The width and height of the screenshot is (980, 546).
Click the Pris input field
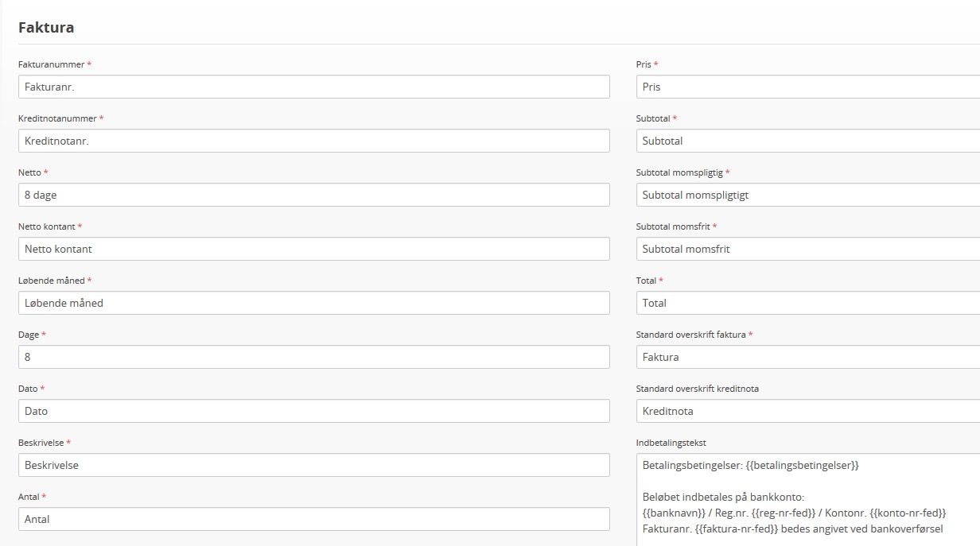click(x=808, y=87)
